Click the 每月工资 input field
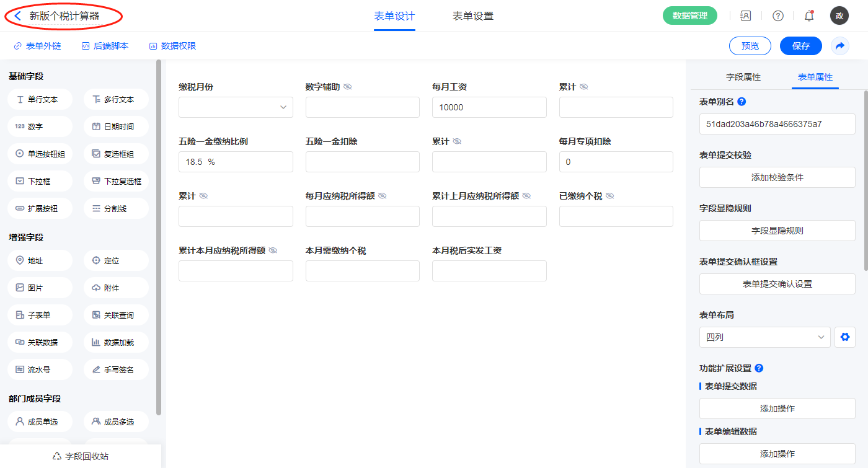The image size is (868, 468). point(489,107)
